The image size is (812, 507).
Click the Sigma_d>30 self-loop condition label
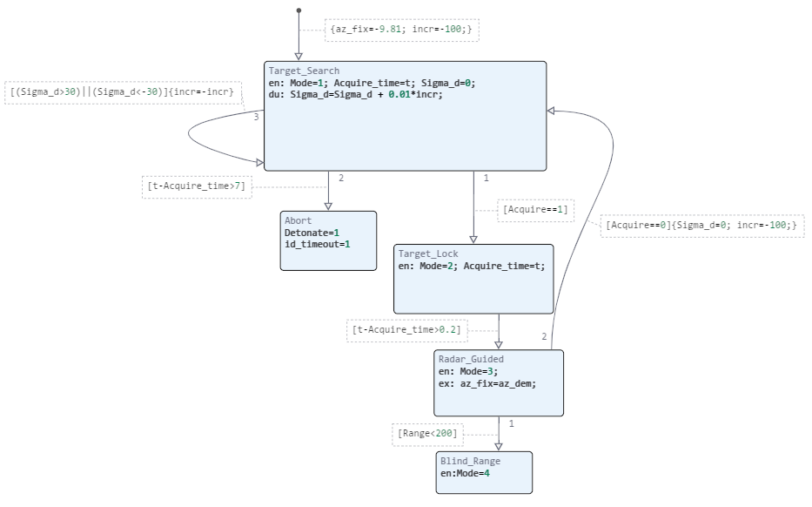pos(122,92)
